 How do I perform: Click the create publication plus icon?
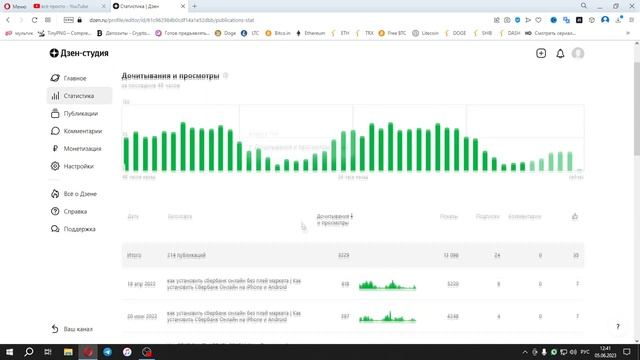point(541,53)
